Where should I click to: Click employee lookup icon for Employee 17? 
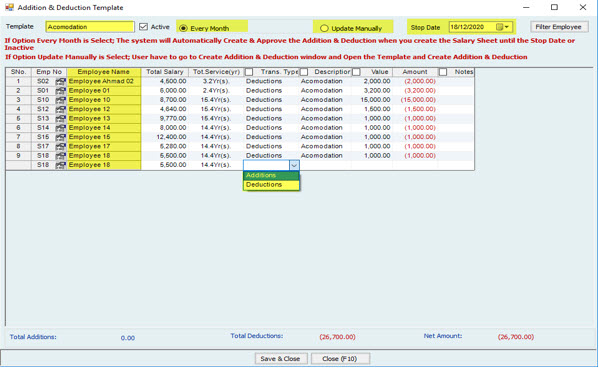[x=61, y=146]
